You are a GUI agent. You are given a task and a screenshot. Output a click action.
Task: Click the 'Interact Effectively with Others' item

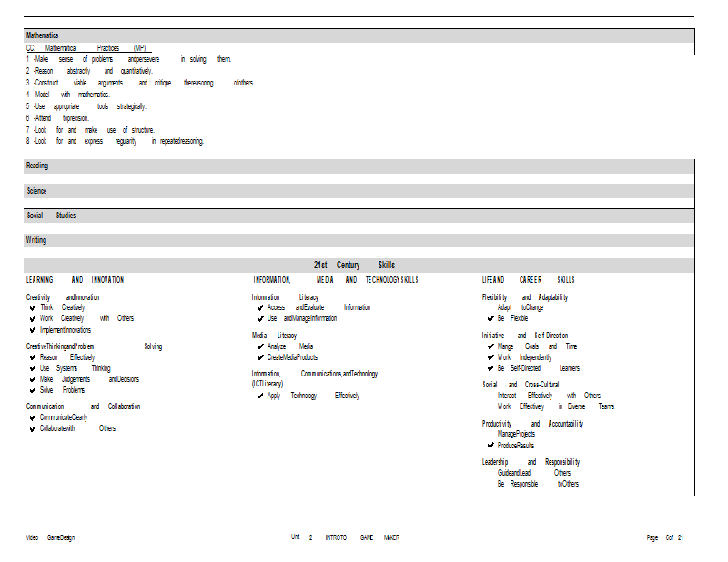point(550,396)
